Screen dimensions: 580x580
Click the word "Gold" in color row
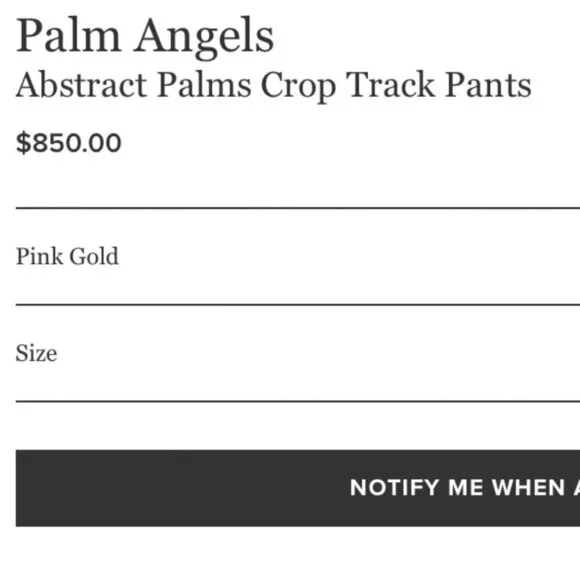[x=94, y=256]
